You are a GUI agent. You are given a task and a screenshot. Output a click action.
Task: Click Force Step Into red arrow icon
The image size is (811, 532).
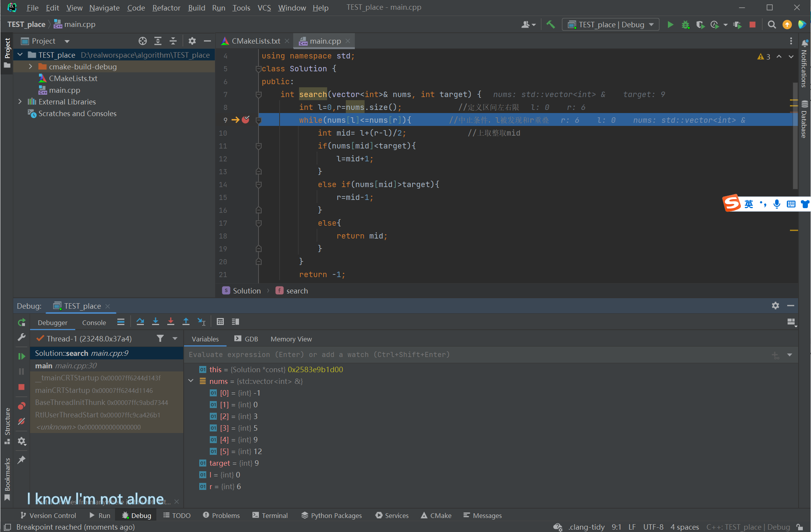171,322
